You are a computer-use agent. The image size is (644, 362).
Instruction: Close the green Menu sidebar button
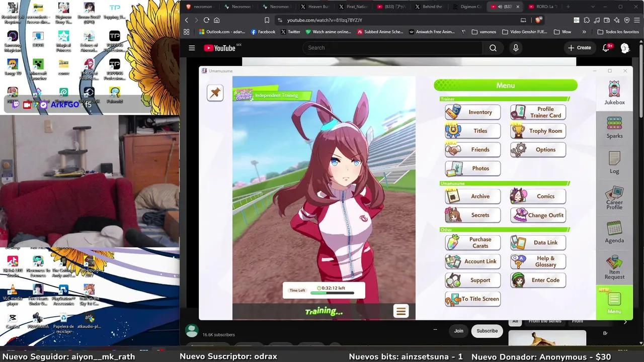pos(614,302)
